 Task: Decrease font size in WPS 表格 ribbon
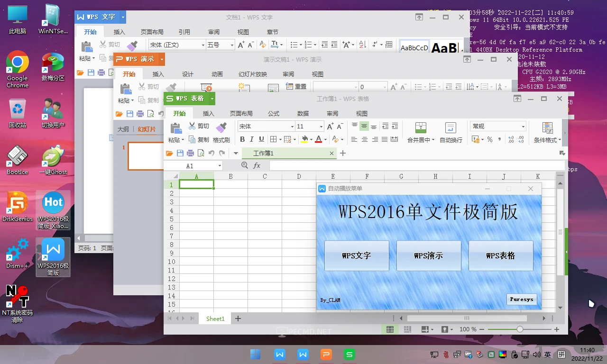tap(340, 127)
